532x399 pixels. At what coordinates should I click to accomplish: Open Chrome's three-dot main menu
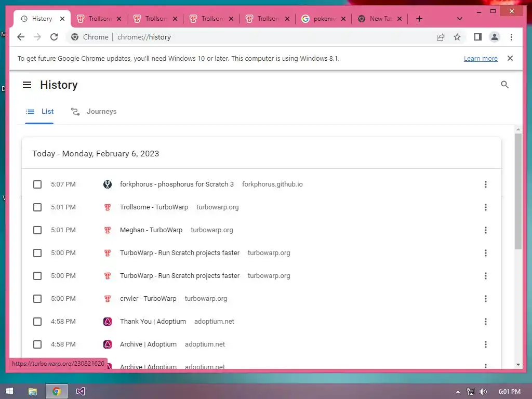(511, 37)
